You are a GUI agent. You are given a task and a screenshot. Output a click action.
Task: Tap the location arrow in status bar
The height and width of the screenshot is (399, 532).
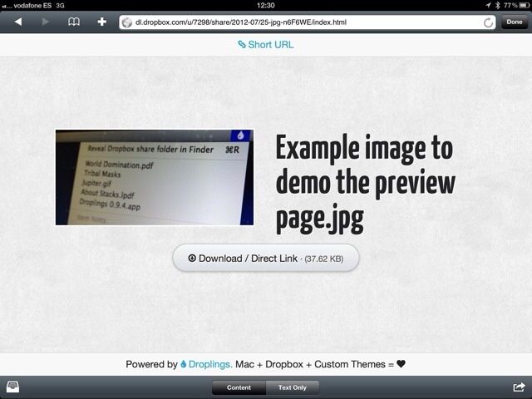pos(488,5)
